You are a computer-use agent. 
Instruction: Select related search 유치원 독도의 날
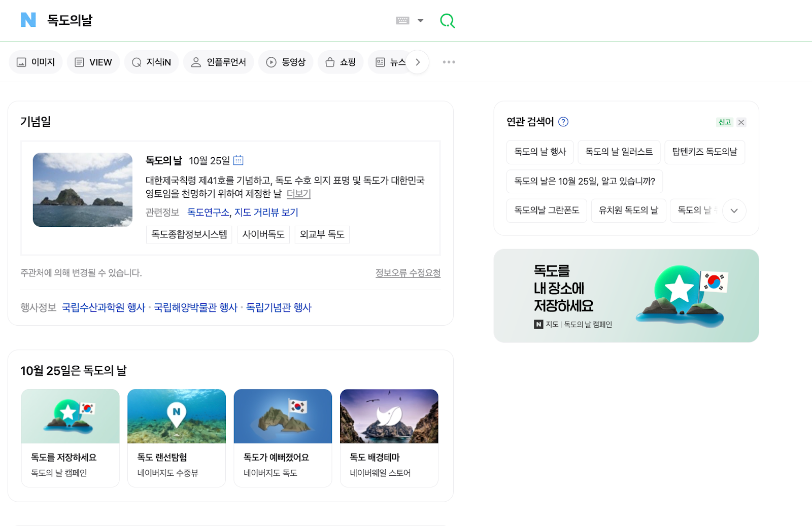click(628, 211)
